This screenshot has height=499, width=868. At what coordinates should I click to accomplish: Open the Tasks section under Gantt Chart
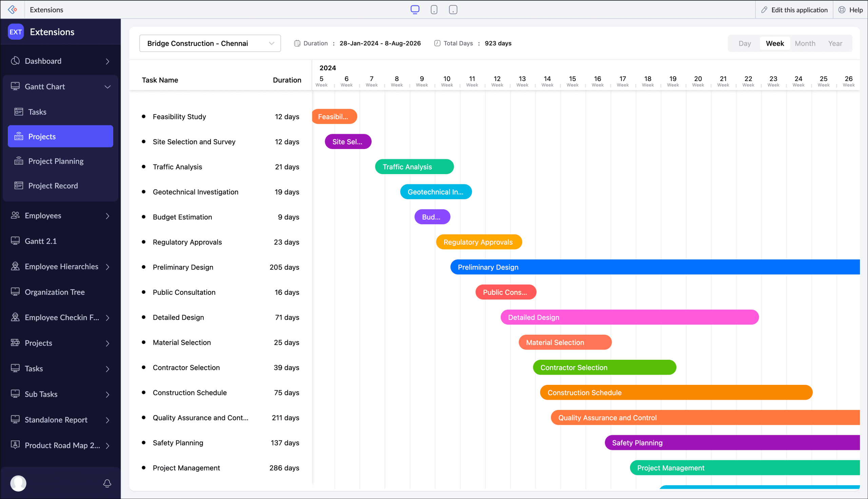[37, 112]
